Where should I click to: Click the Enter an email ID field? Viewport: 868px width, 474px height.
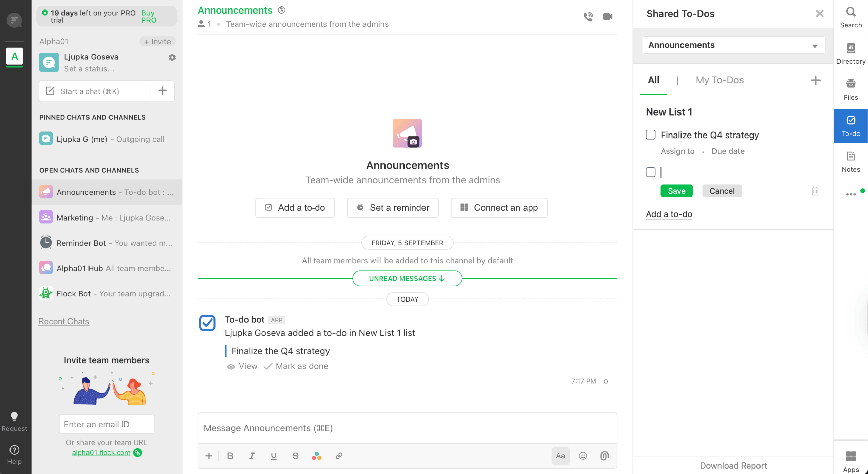coord(106,424)
